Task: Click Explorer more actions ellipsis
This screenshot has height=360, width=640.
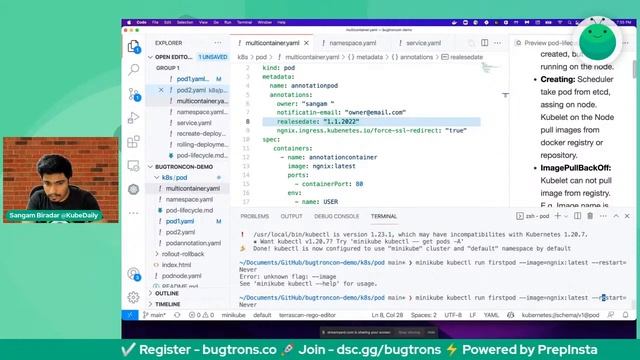Action: pos(218,43)
